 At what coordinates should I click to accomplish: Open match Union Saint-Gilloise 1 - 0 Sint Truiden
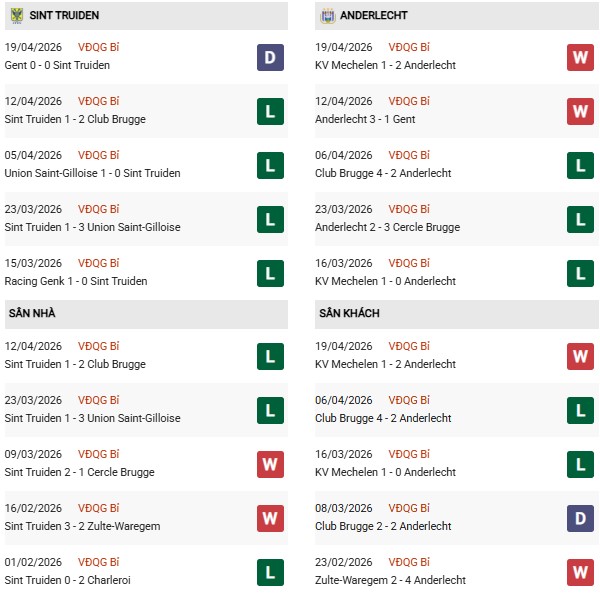92,173
